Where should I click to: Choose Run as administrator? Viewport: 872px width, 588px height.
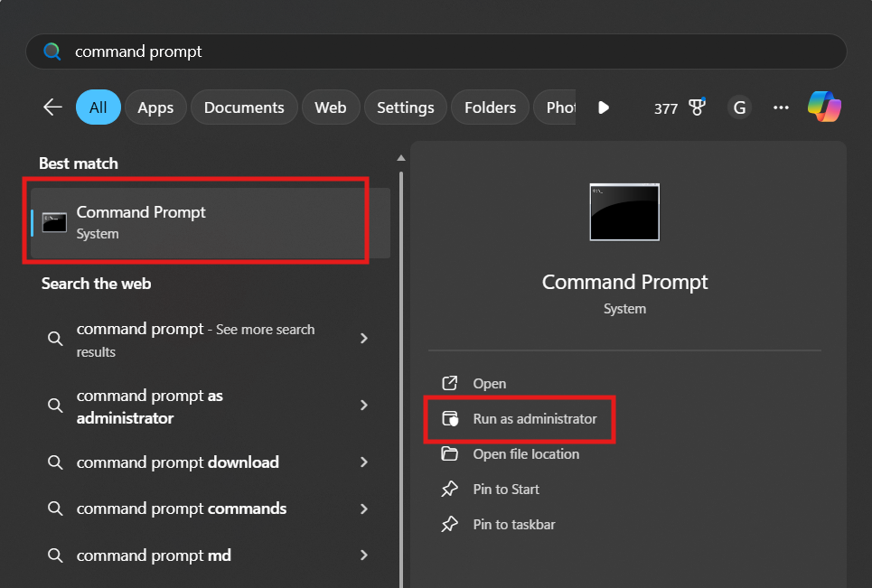click(534, 419)
